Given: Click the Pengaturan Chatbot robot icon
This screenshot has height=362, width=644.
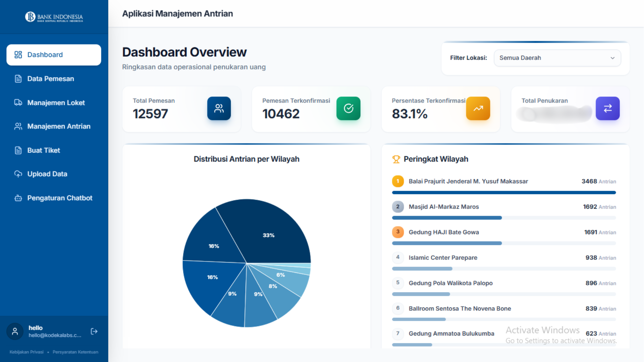Looking at the screenshot, I should [18, 198].
